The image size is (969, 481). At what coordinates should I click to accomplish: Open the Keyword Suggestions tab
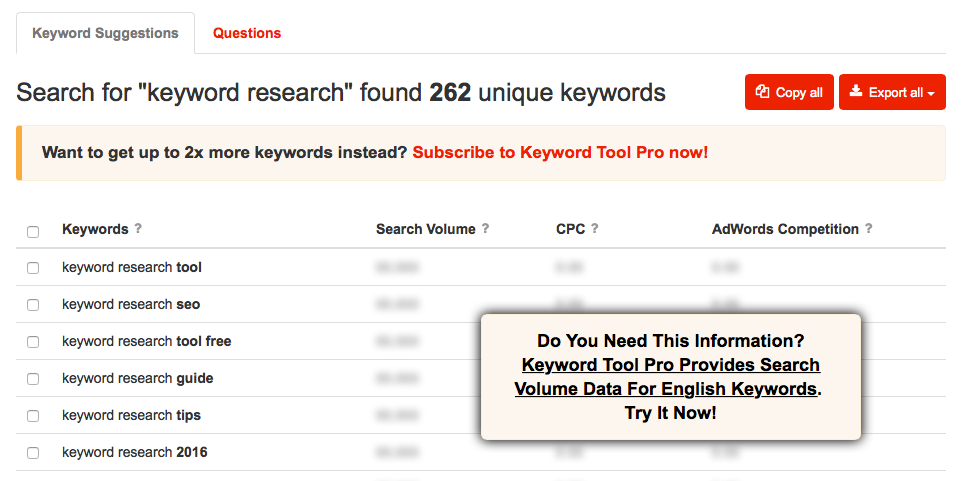[106, 33]
